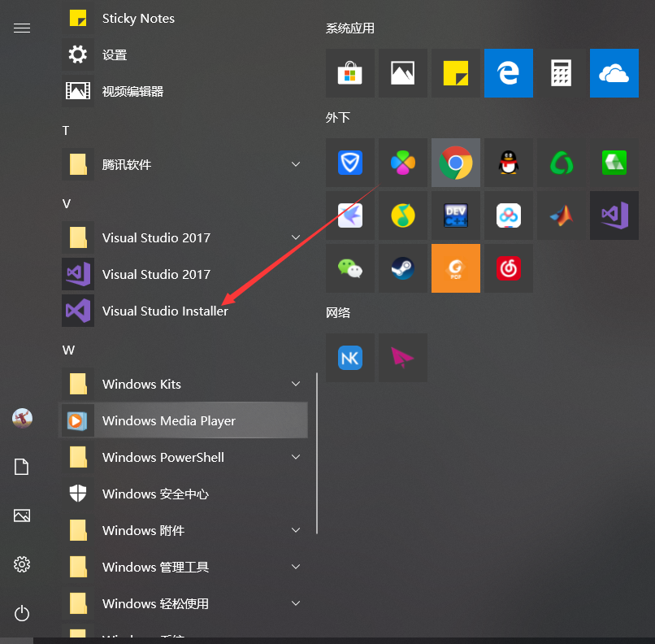Open Visual Studio Installer from app list
The height and width of the screenshot is (644, 655).
pyautogui.click(x=165, y=311)
